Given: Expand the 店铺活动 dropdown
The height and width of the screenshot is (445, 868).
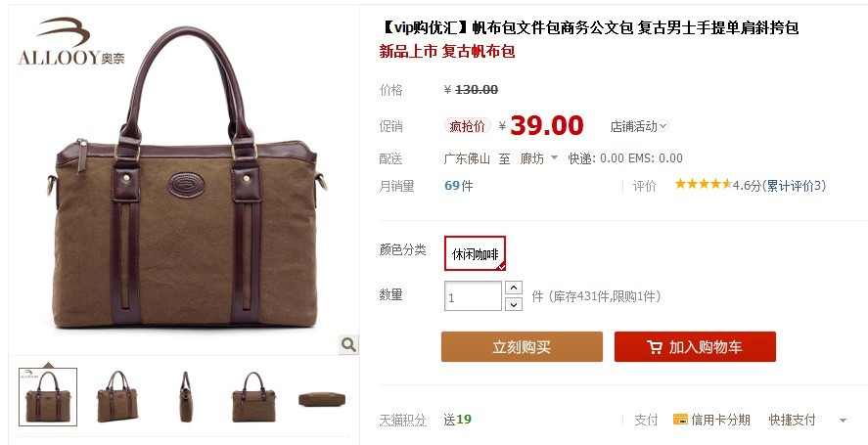Looking at the screenshot, I should pos(639,126).
